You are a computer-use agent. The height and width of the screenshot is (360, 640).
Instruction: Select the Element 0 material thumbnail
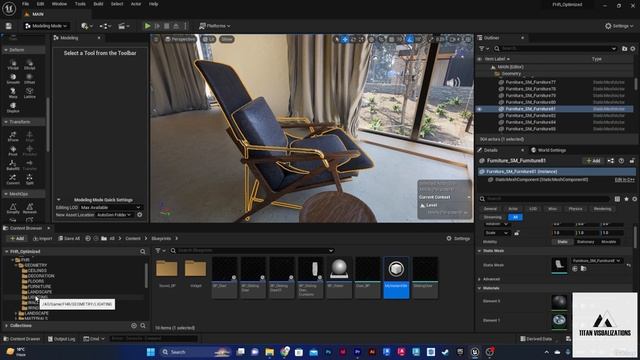[x=559, y=302]
